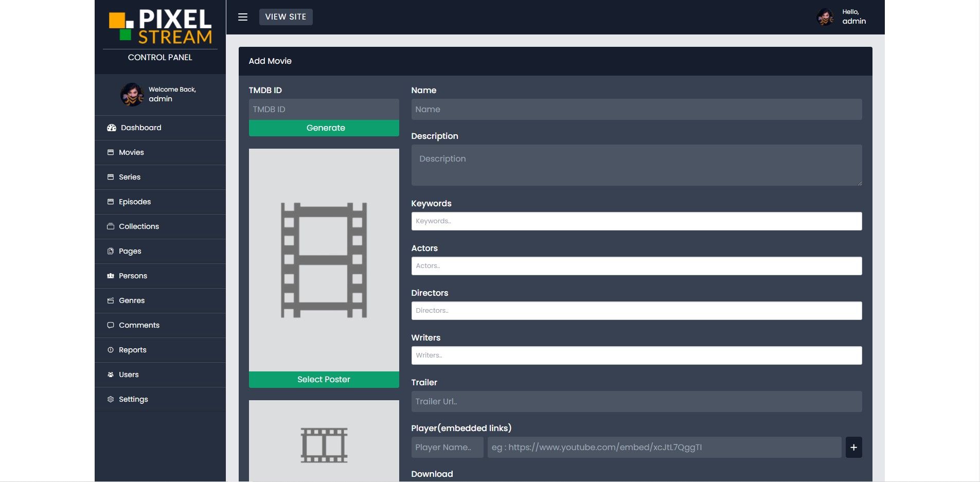The width and height of the screenshot is (980, 482).
Task: Click the Settings gear icon in sidebar
Action: click(110, 399)
